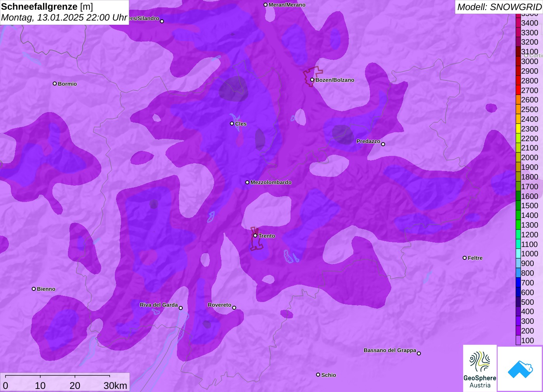Click the 3000 legend value
The width and height of the screenshot is (543, 392).
(530, 61)
